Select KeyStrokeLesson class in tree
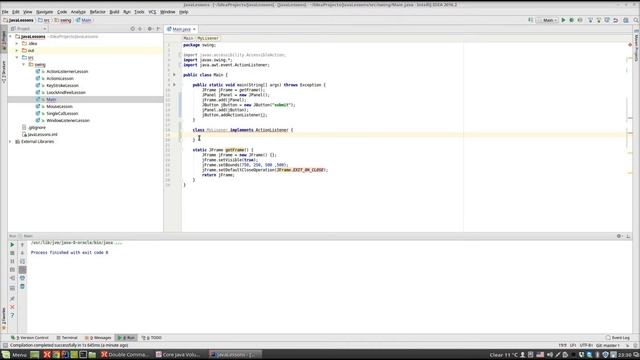The image size is (640, 360). coord(62,85)
